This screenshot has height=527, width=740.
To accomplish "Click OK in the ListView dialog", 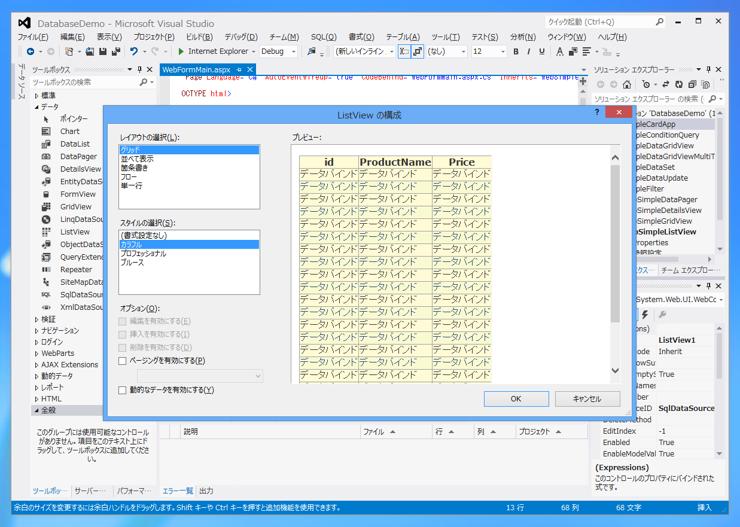I will [516, 399].
